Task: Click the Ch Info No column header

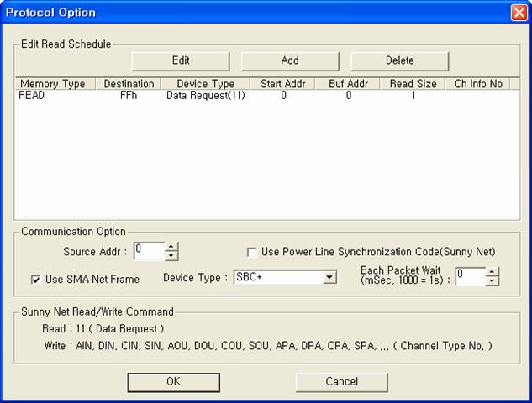Action: pos(477,84)
